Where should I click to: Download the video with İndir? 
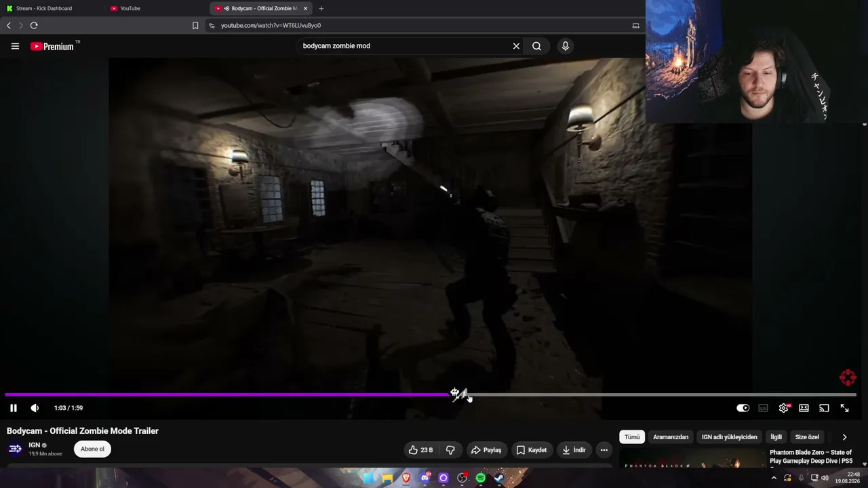(x=574, y=450)
